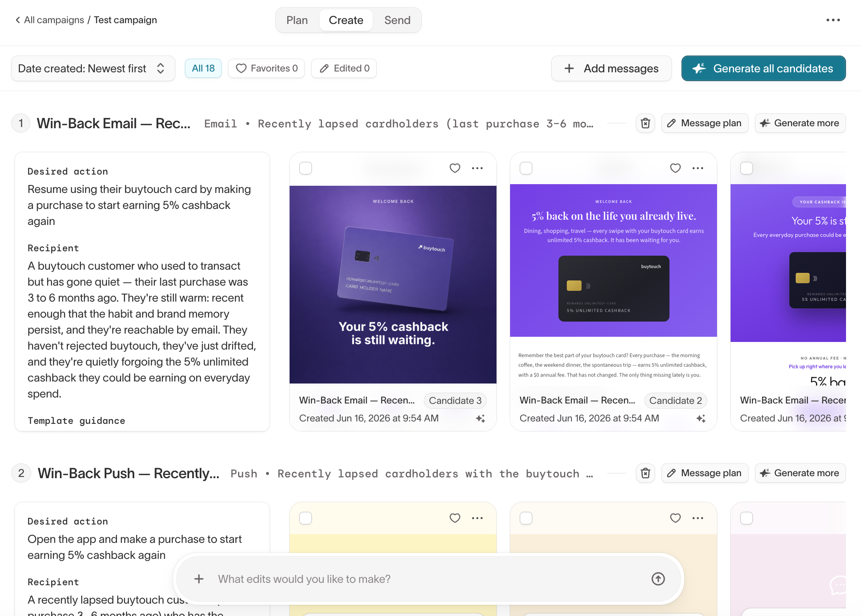Click Generate all candidates

click(x=764, y=68)
